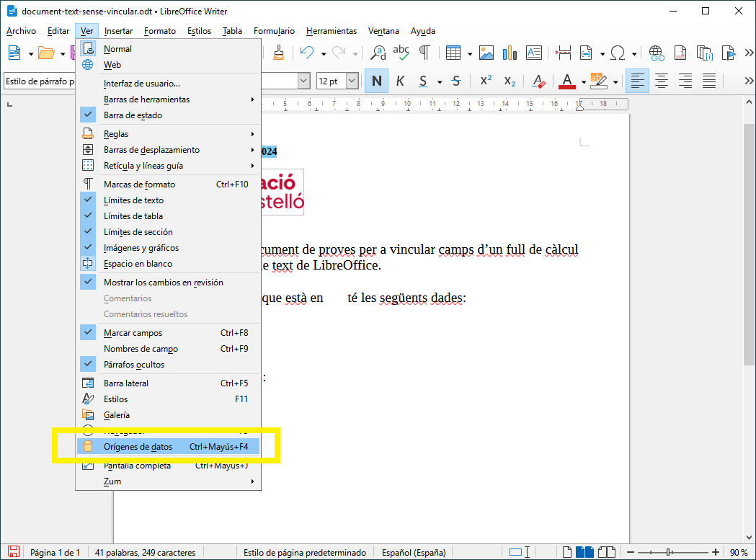756x560 pixels.
Task: Toggle Imágenes y gráficos option
Action: (x=168, y=247)
